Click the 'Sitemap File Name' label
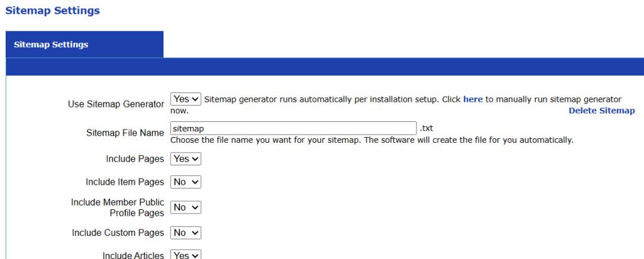This screenshot has height=259, width=644. [x=125, y=133]
